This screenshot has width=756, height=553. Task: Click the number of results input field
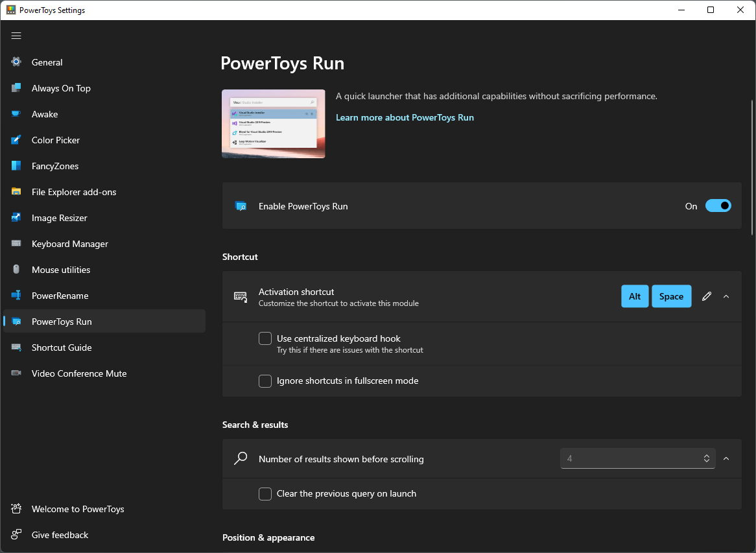pos(637,458)
